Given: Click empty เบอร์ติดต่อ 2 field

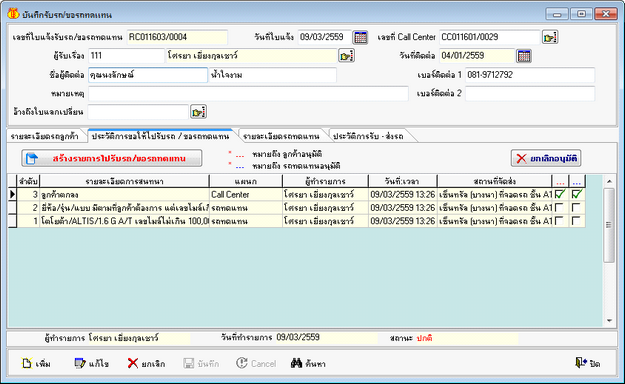Looking at the screenshot, I should tap(530, 94).
